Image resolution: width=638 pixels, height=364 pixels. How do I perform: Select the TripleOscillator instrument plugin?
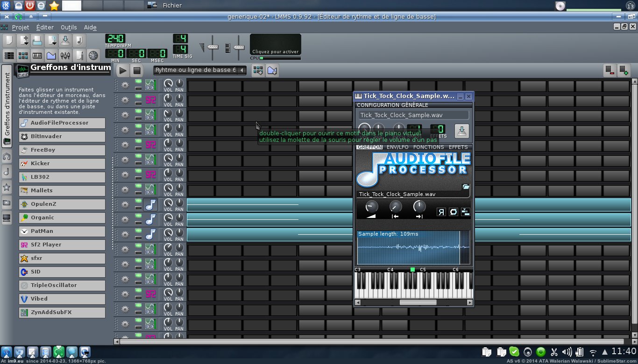coord(62,285)
